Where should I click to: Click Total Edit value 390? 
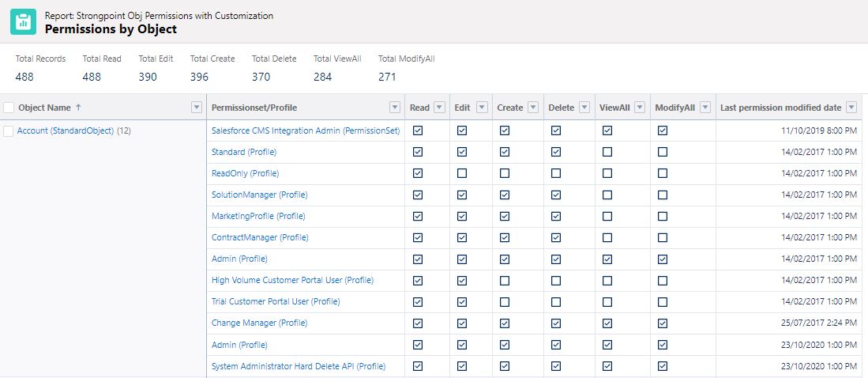point(148,77)
